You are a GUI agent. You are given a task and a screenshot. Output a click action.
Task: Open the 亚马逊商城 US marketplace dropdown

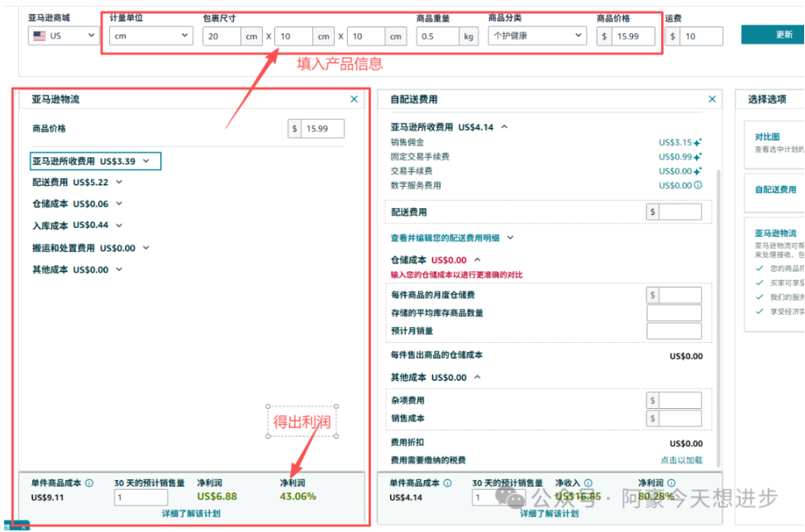64,36
